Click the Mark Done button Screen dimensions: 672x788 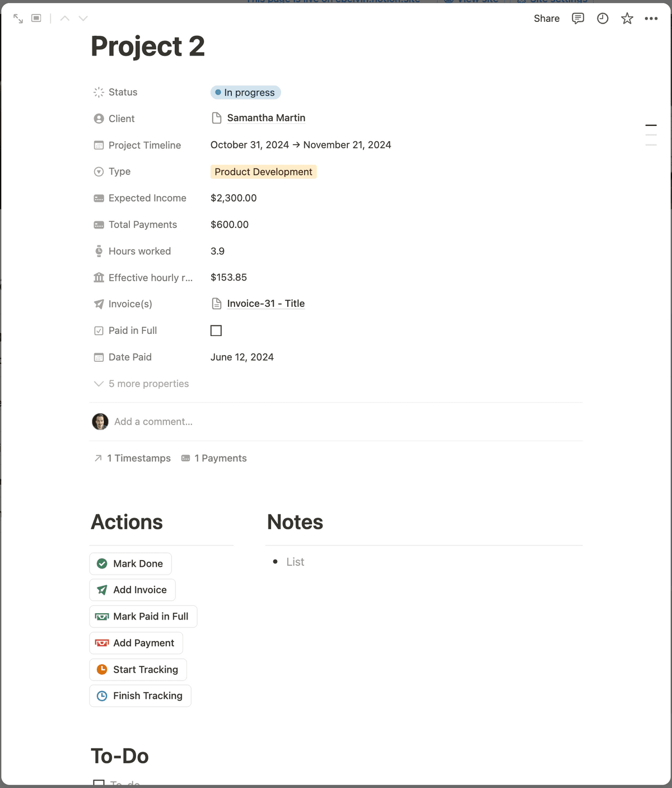tap(130, 563)
